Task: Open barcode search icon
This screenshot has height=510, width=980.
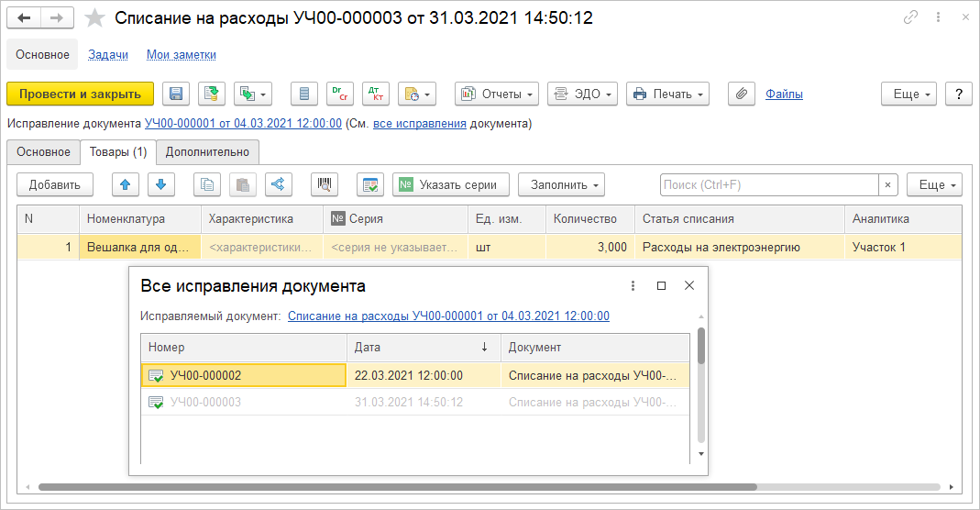Action: (x=325, y=185)
